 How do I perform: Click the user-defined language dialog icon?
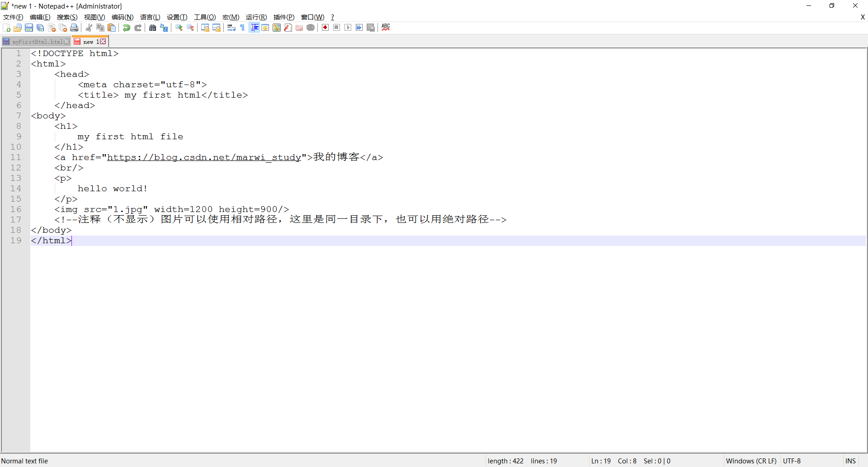tap(265, 28)
